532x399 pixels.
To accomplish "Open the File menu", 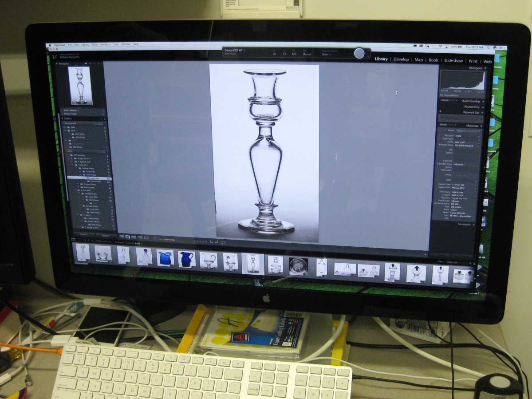I will [x=70, y=45].
